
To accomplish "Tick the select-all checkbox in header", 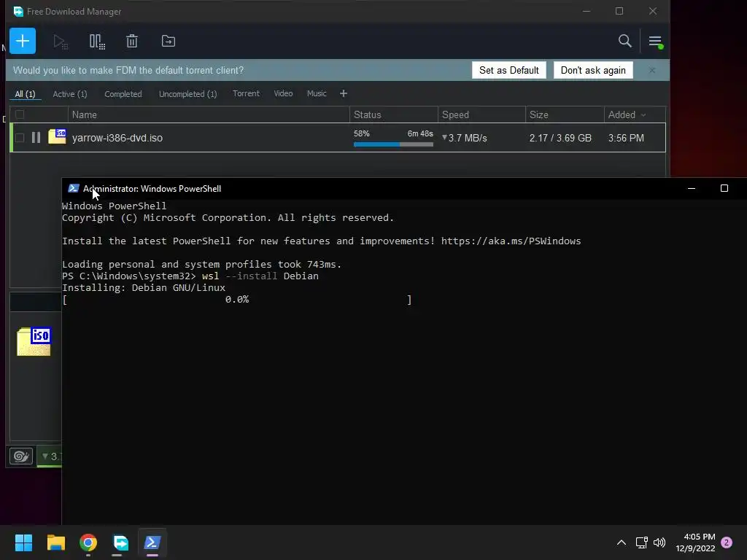I will (x=20, y=114).
